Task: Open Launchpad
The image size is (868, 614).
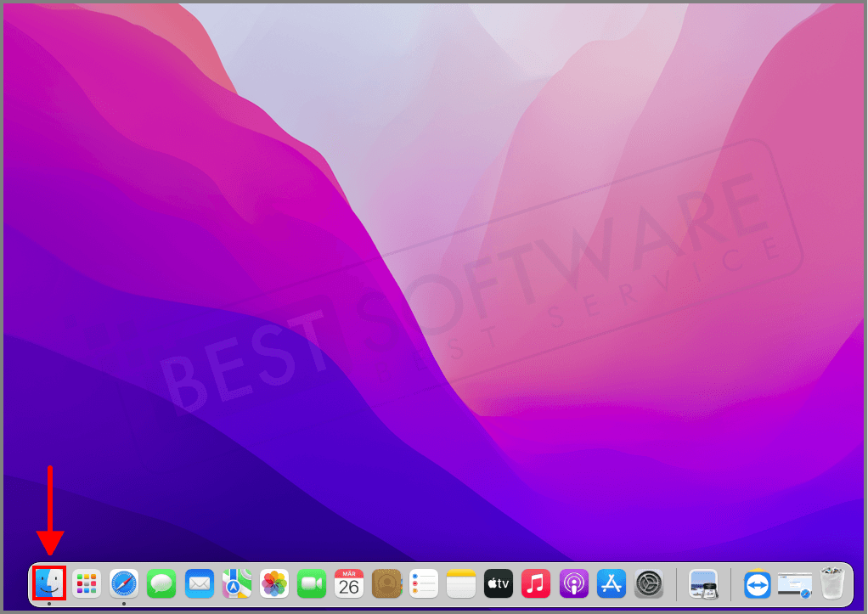Action: pos(86,583)
